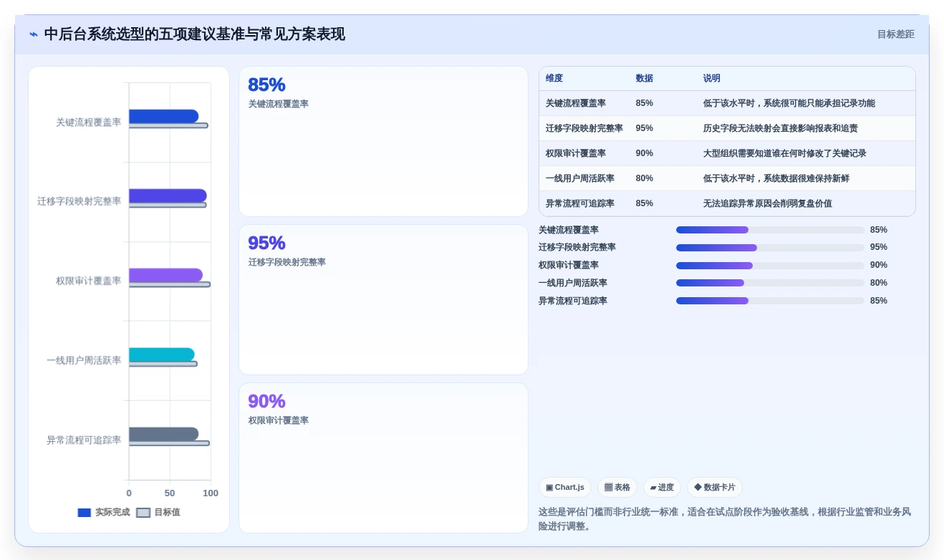The width and height of the screenshot is (944, 560).
Task: Toggle the 目标值 legend entry in the chart
Action: click(158, 513)
